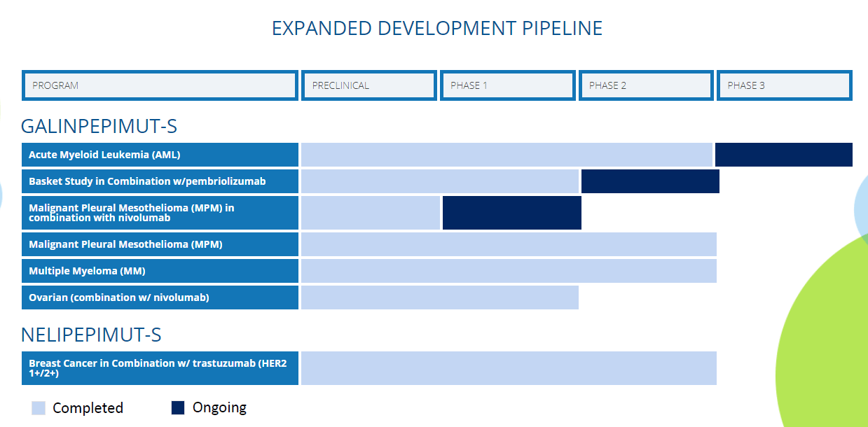868x427 pixels.
Task: Click the Acute Myeloid Leukemia (AML) row label
Action: tap(160, 155)
